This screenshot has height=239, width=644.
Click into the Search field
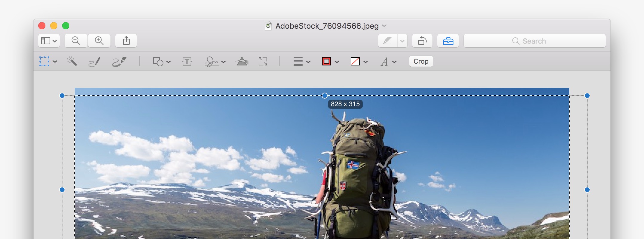(534, 41)
